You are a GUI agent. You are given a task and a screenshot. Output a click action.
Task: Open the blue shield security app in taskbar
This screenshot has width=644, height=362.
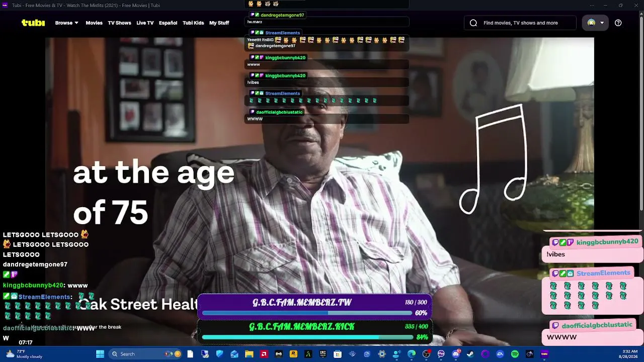(219, 354)
